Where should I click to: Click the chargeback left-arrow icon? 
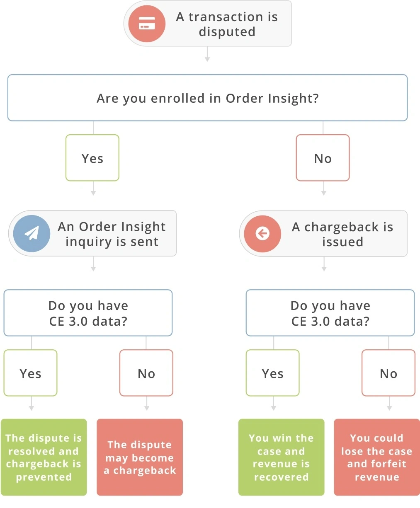click(x=262, y=234)
